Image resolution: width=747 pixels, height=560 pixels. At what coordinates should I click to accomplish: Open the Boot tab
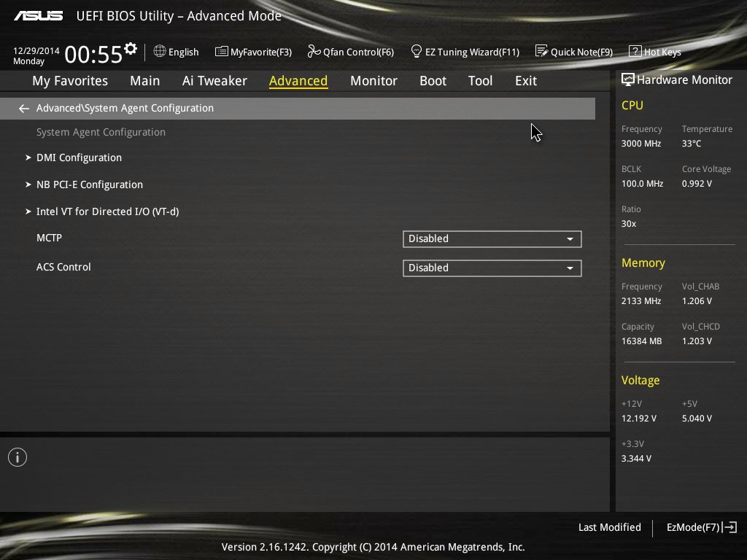pyautogui.click(x=433, y=81)
